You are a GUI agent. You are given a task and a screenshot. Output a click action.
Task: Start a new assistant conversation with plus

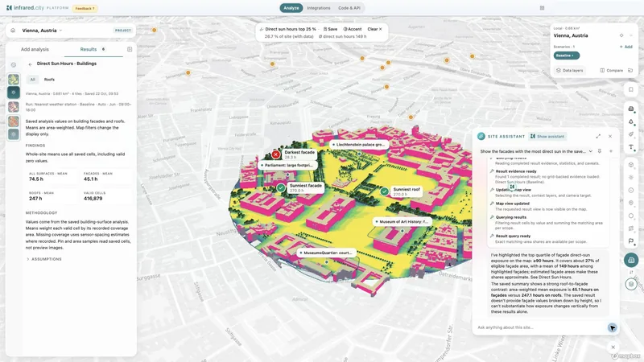[611, 151]
